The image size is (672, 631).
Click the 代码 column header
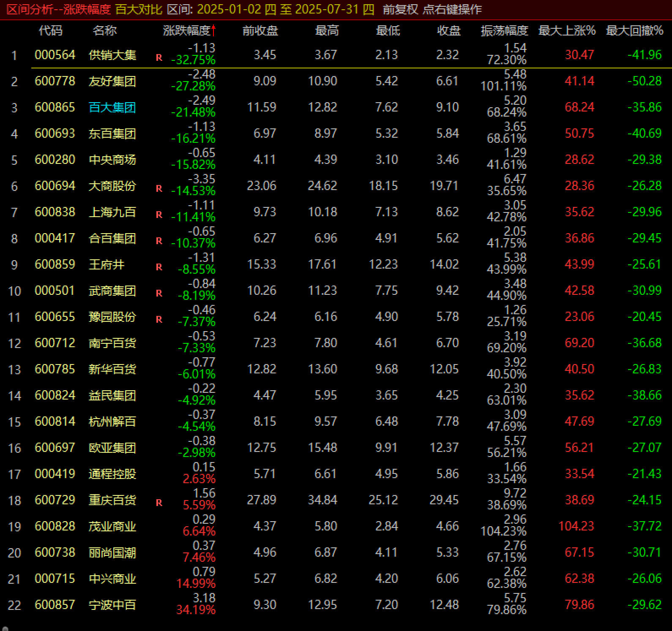coord(50,30)
